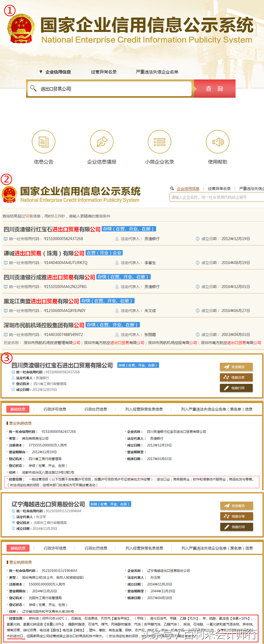The width and height of the screenshot is (264, 644).
Task: Open result 四川贡渣银行成雅进出口贸易有限公司
Action: pos(49,277)
